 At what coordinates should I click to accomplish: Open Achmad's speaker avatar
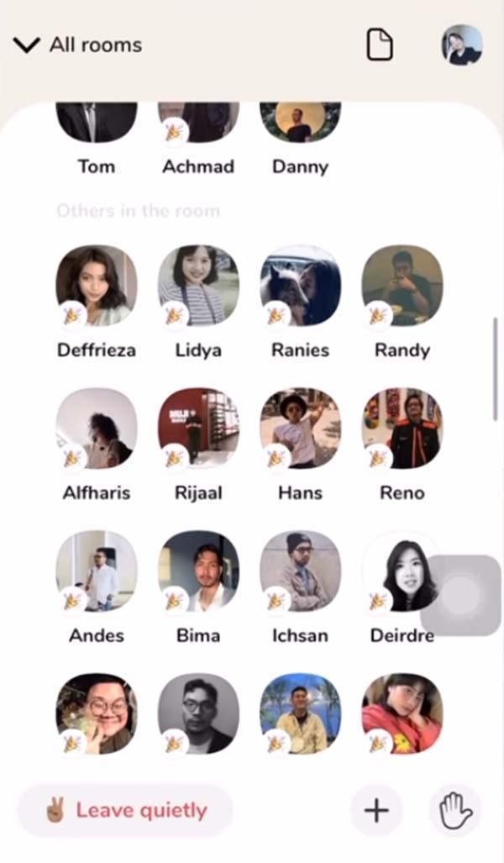(x=198, y=122)
